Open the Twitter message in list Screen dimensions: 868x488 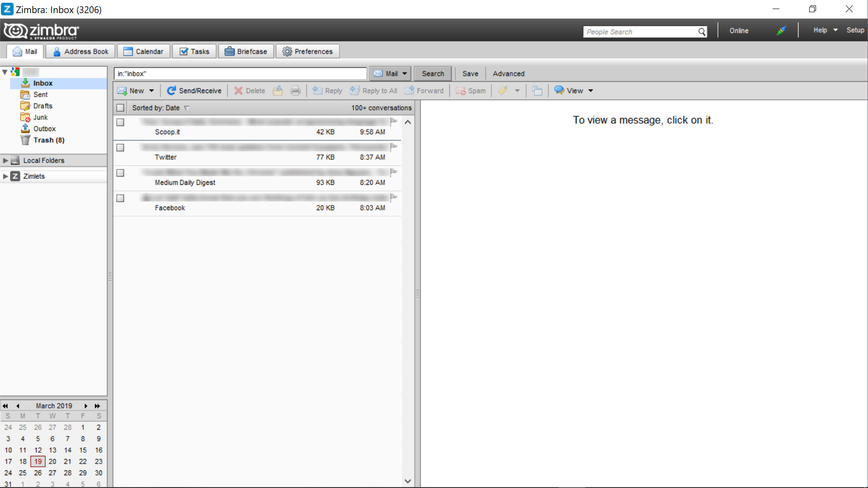(x=257, y=153)
